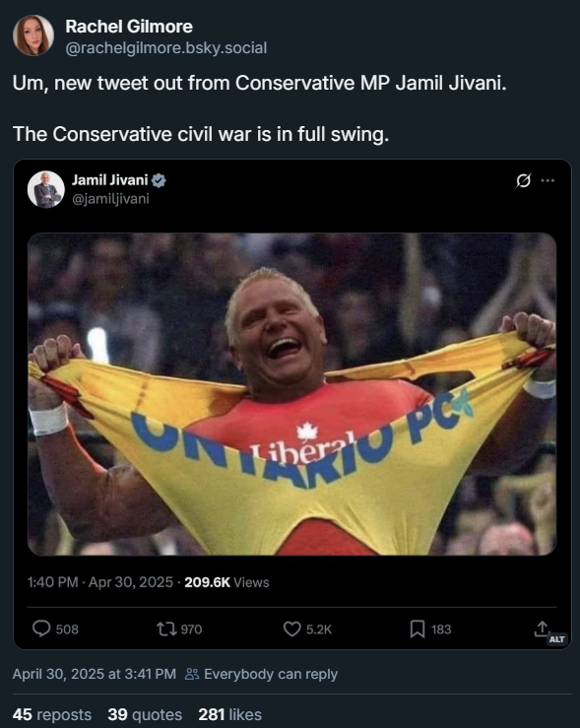Open the 39 quotes list

pyautogui.click(x=145, y=714)
